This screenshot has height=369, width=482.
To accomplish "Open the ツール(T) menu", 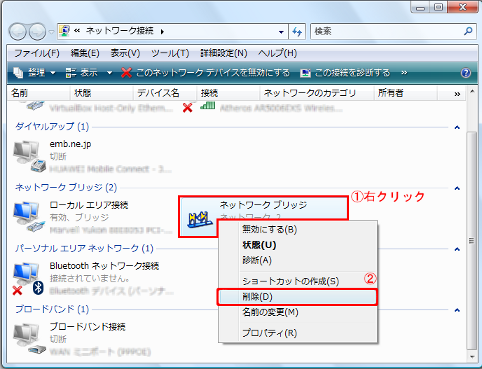I will point(170,53).
